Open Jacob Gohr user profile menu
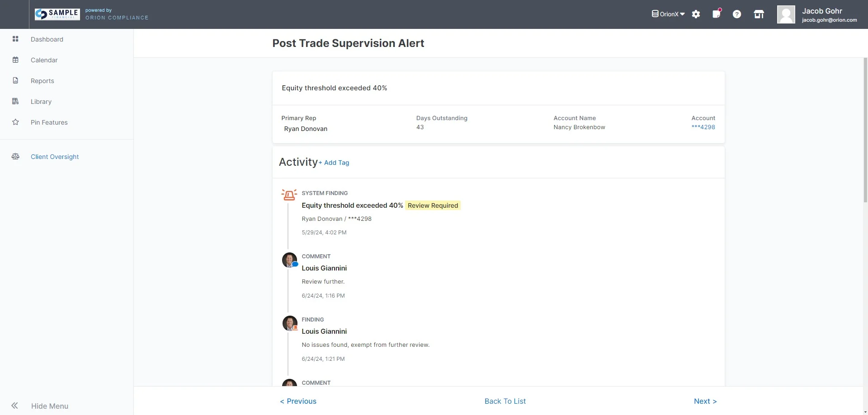The height and width of the screenshot is (415, 868). (817, 14)
